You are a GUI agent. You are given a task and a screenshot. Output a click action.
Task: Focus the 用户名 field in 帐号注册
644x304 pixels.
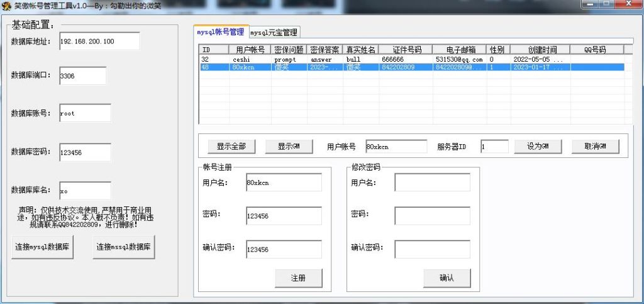tap(284, 183)
